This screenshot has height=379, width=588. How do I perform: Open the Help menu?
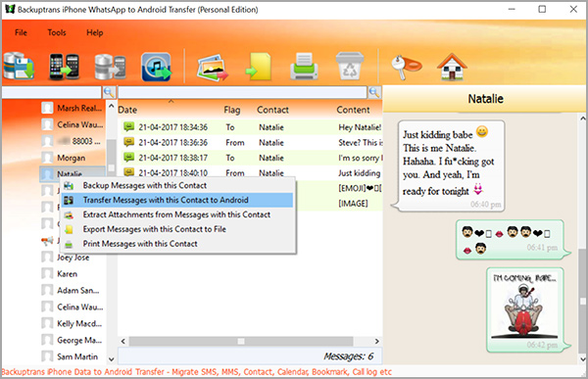(94, 32)
